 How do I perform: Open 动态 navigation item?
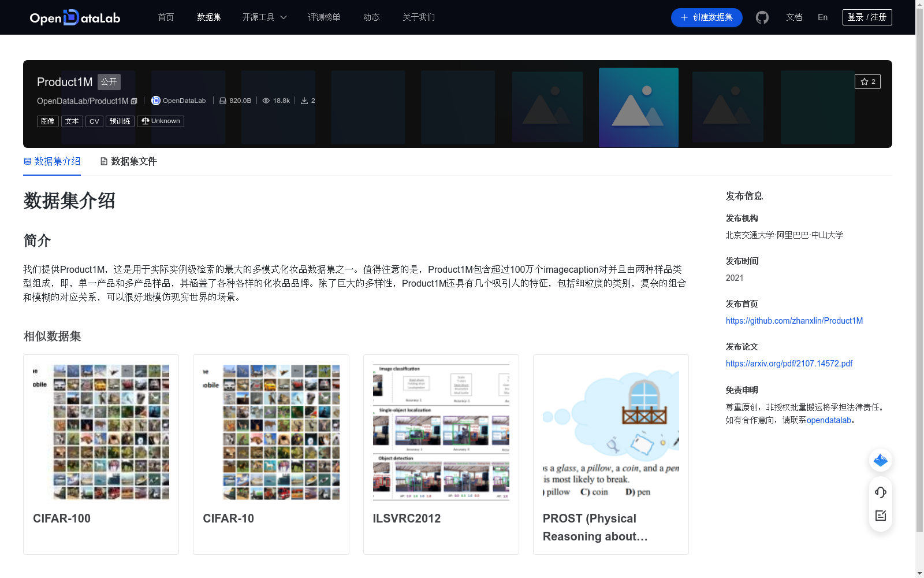click(371, 17)
